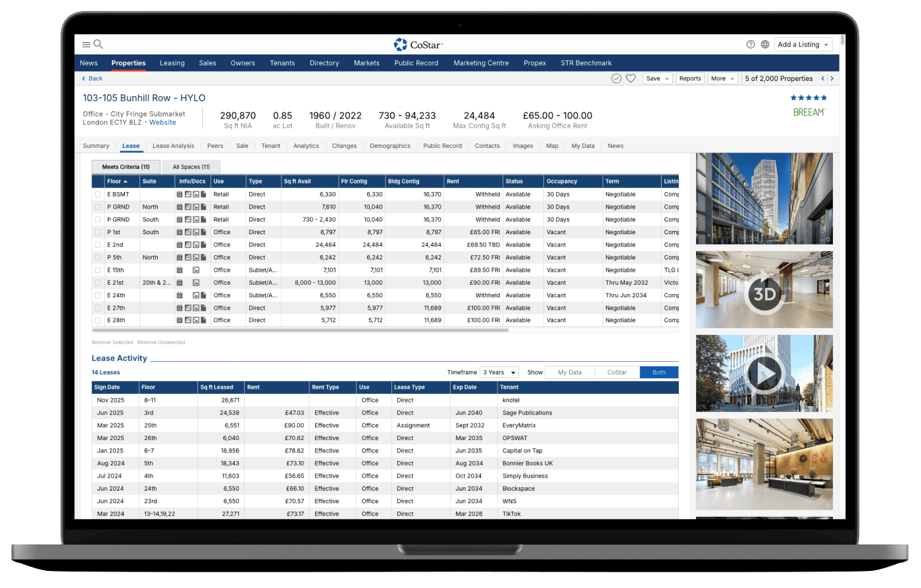Open notes icon for E BSMT row
Viewport: 921px width, 588px height.
click(180, 195)
